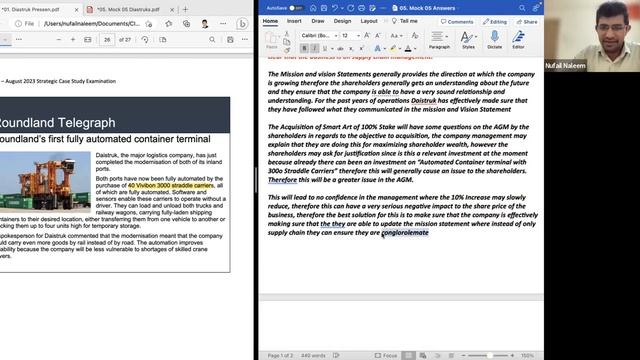
Task: Switch to the 01. Diastruk Preseen.pdf tab
Action: (x=31, y=9)
